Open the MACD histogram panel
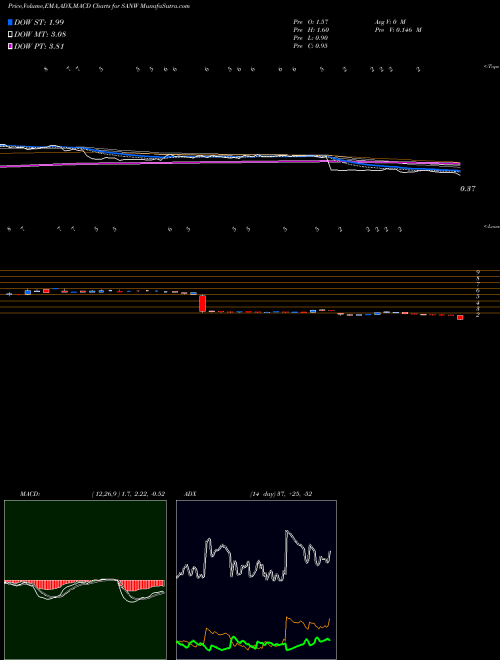The height and width of the screenshot is (660, 500). (85, 580)
